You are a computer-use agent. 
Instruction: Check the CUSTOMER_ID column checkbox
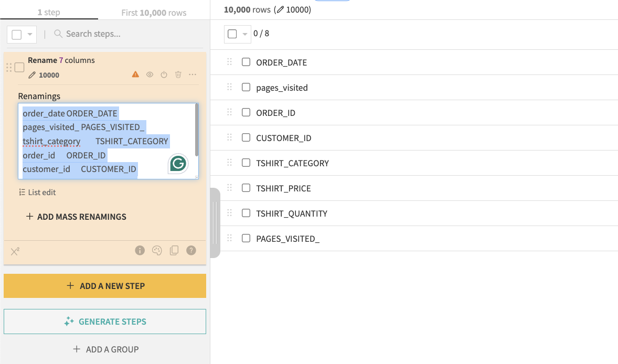246,137
